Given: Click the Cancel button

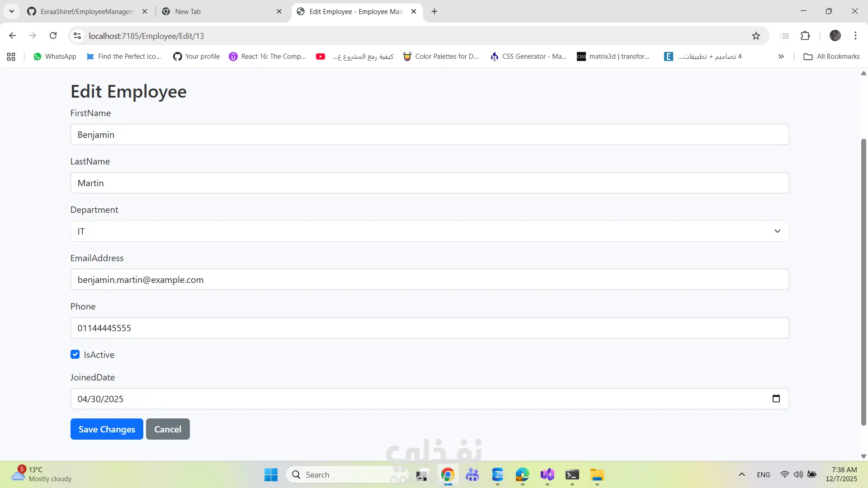Looking at the screenshot, I should [x=168, y=429].
